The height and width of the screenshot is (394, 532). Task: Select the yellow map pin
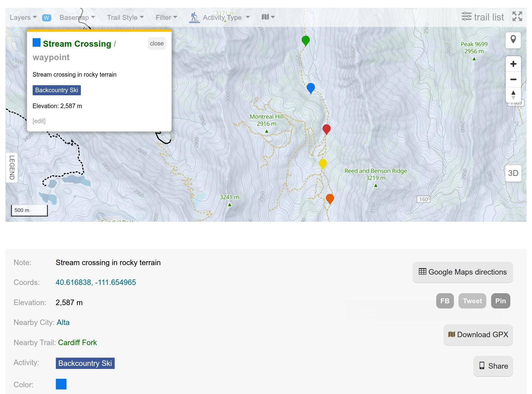[x=323, y=164]
